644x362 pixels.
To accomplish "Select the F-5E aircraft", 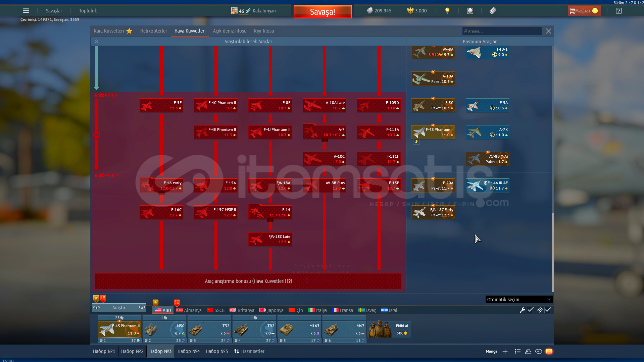I will tap(161, 105).
